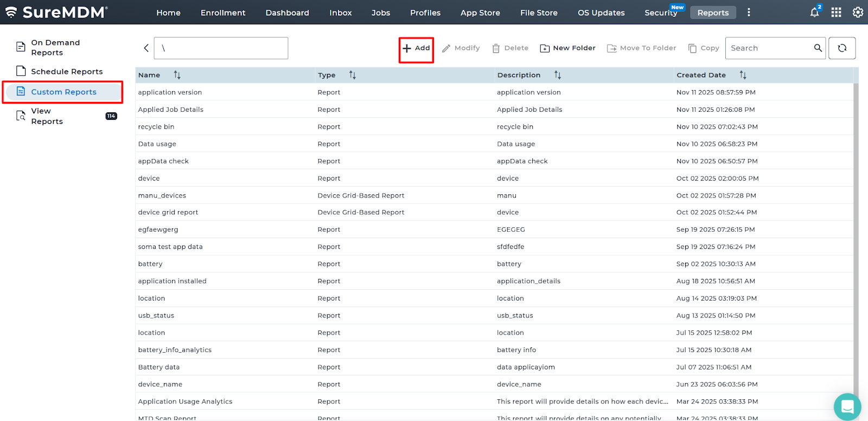Open the live chat support bubble
868x421 pixels.
click(x=847, y=406)
